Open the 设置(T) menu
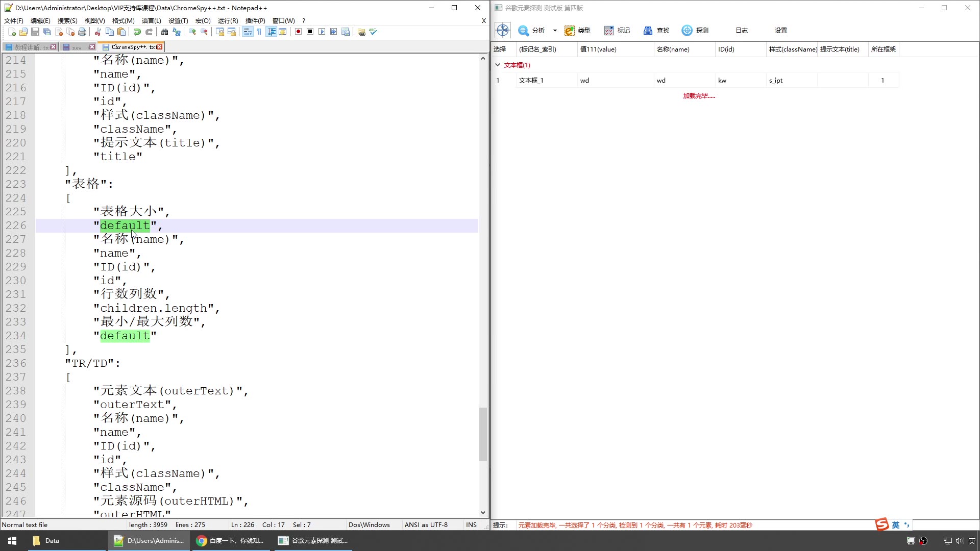Screen dimensions: 980x551 pos(178,21)
